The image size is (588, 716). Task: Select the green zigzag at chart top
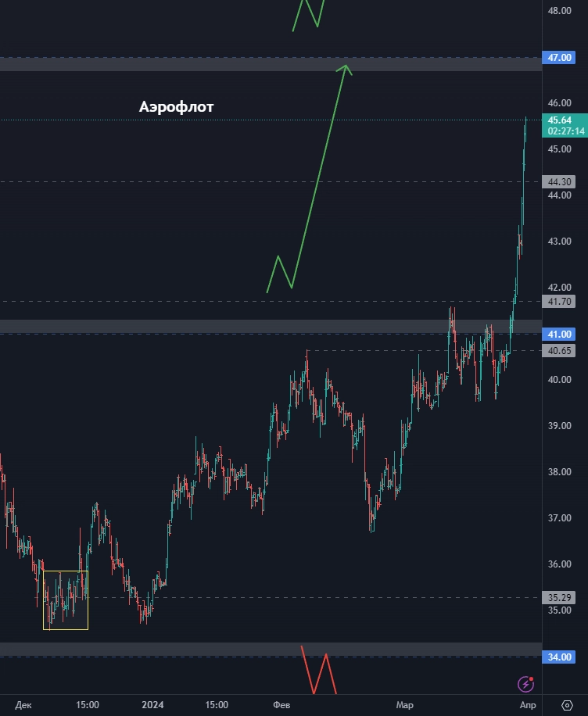coord(309,13)
